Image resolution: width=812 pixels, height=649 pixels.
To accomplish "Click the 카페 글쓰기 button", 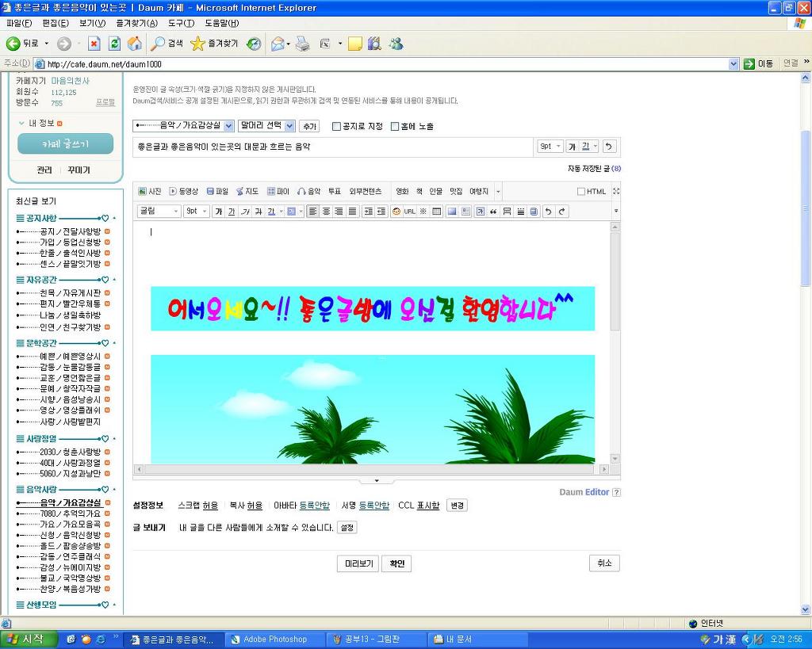I will (65, 144).
